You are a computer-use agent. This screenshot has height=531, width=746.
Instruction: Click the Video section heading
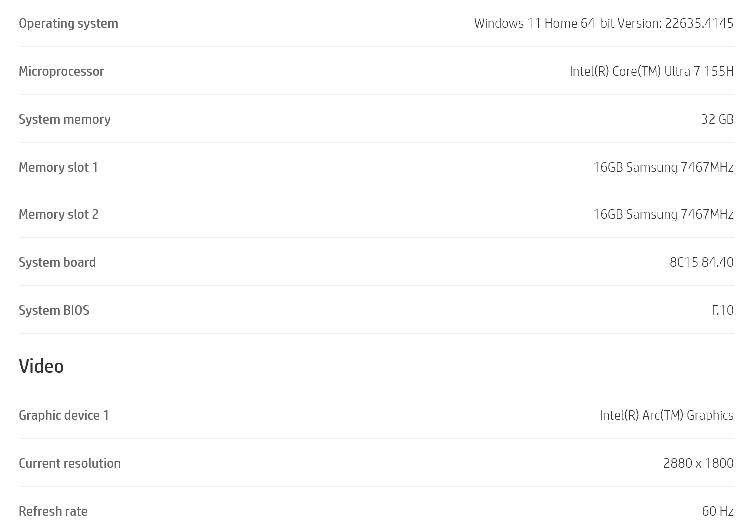pyautogui.click(x=41, y=367)
